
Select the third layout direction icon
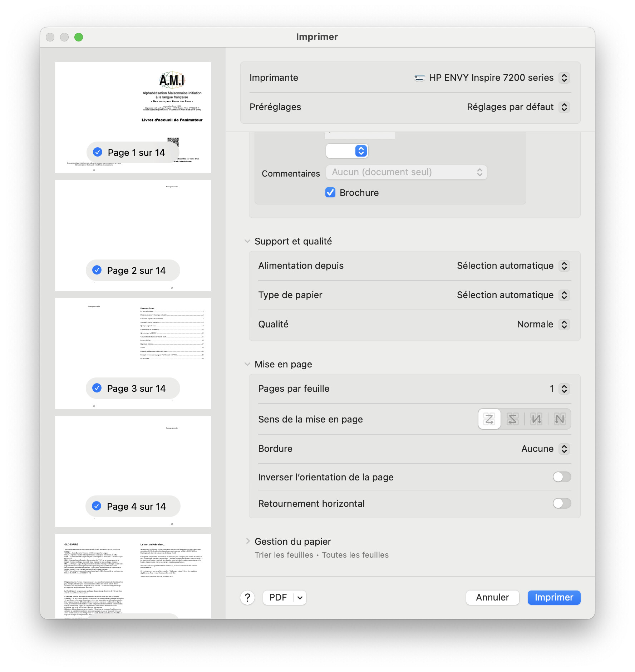pyautogui.click(x=536, y=419)
